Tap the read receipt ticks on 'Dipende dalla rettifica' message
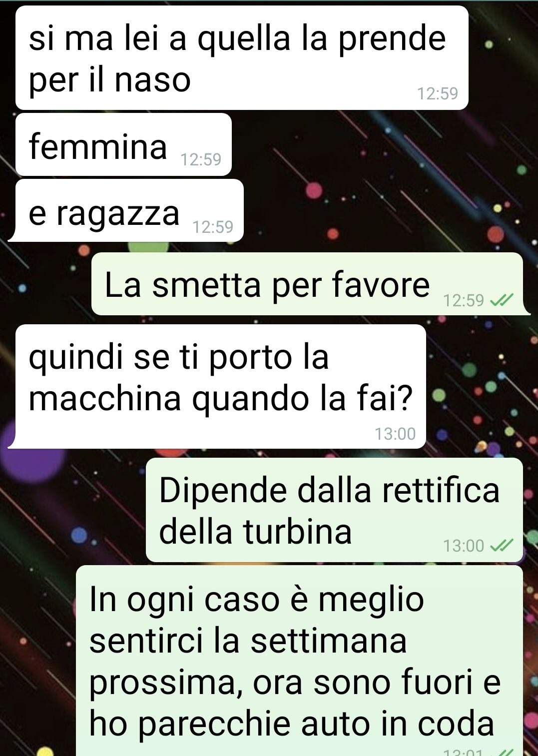 pos(502,546)
